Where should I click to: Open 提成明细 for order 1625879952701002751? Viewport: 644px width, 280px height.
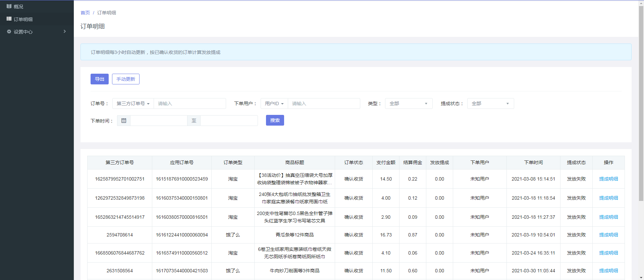coord(608,179)
